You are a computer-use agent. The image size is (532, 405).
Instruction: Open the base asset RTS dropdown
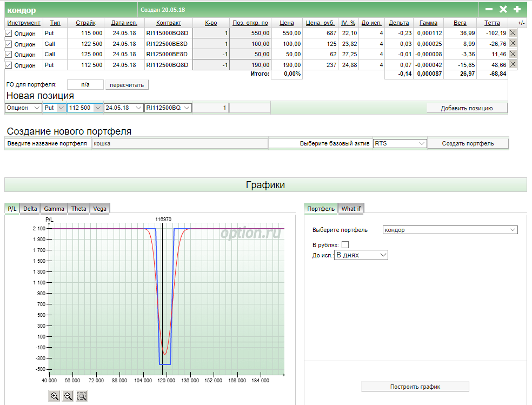click(x=400, y=143)
